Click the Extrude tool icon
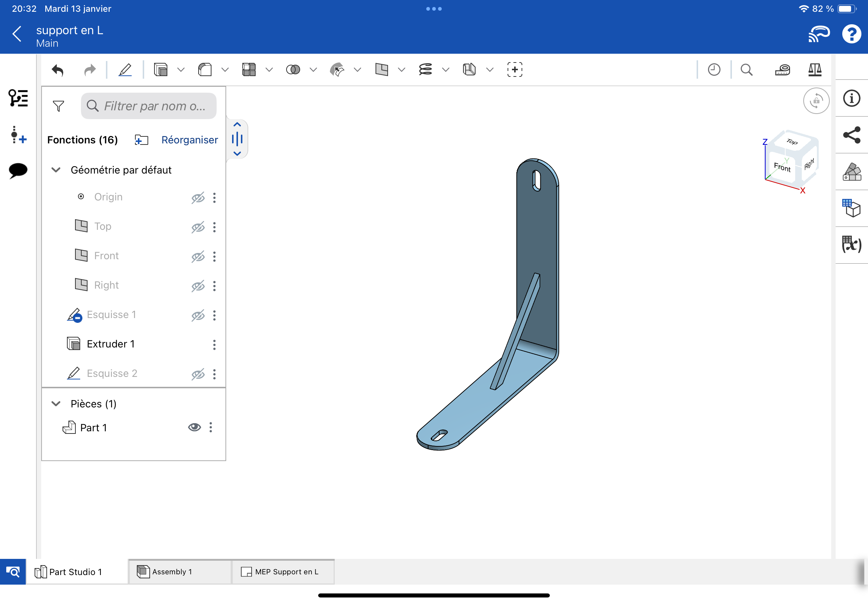Image resolution: width=868 pixels, height=603 pixels. [161, 70]
